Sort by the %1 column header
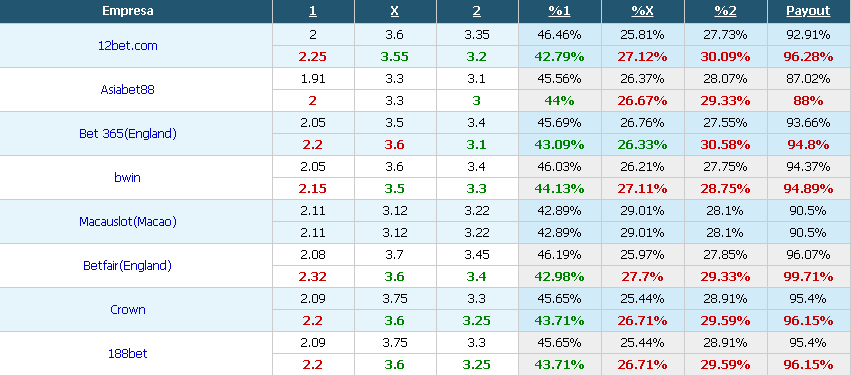The height and width of the screenshot is (375, 851). [x=559, y=11]
